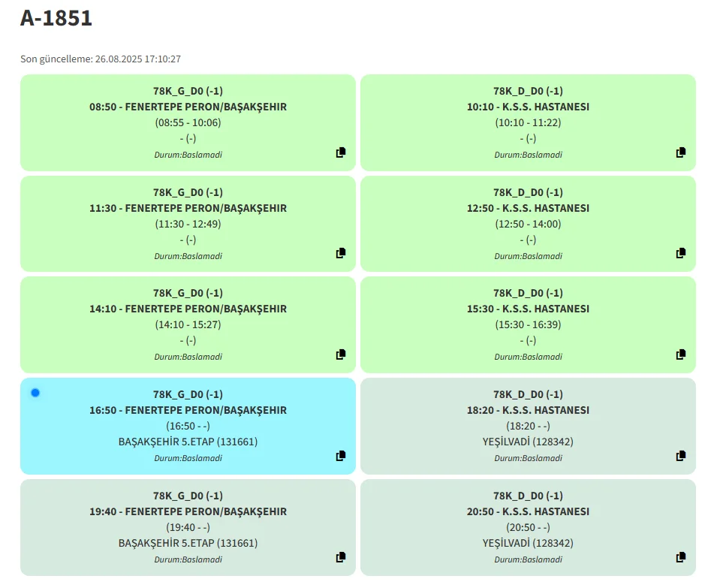Copy the 15:30 K.S.S. Hastanesi trip
Viewport: 714px width, 588px height.
click(681, 354)
